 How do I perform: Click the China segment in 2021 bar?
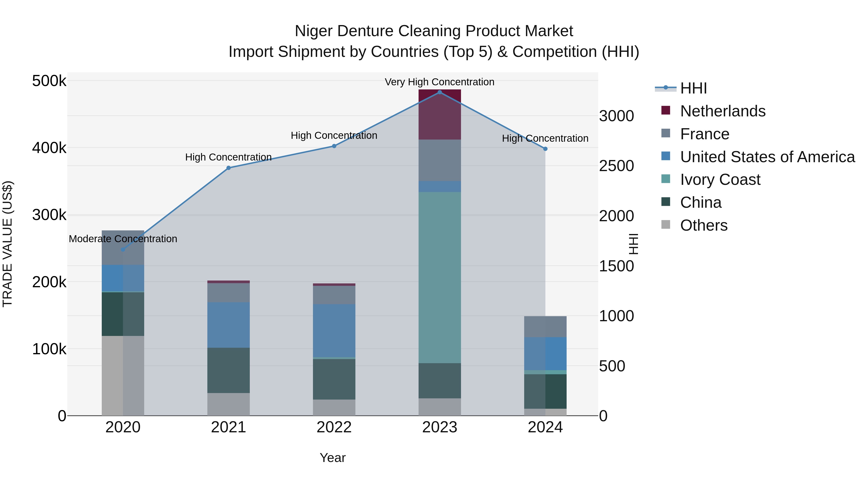(x=229, y=370)
